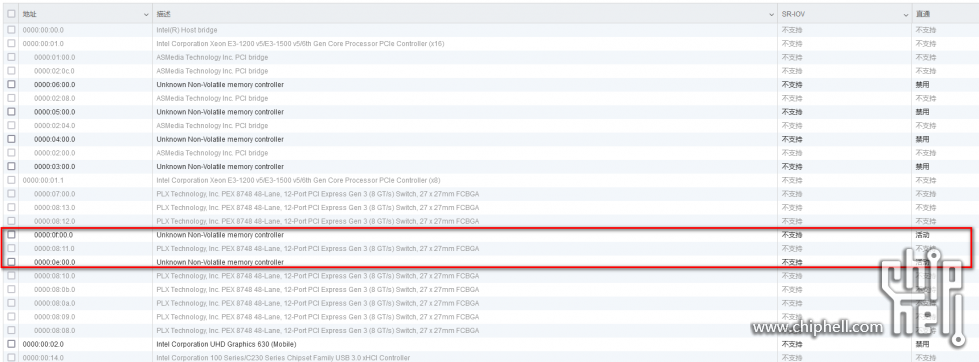This screenshot has height=362, width=979.
Task: Click 禁用 status in the 0000:03:00.0 row
Action: point(922,167)
